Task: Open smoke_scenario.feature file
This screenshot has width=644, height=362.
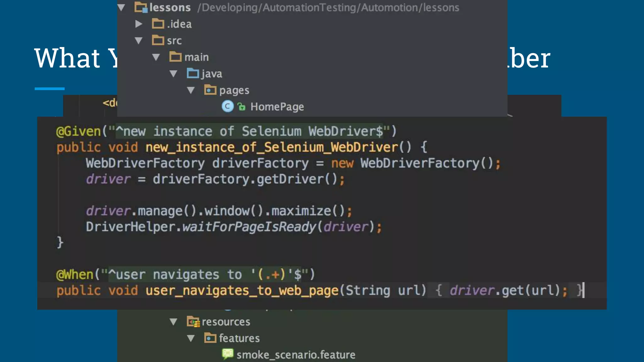Action: 296,355
